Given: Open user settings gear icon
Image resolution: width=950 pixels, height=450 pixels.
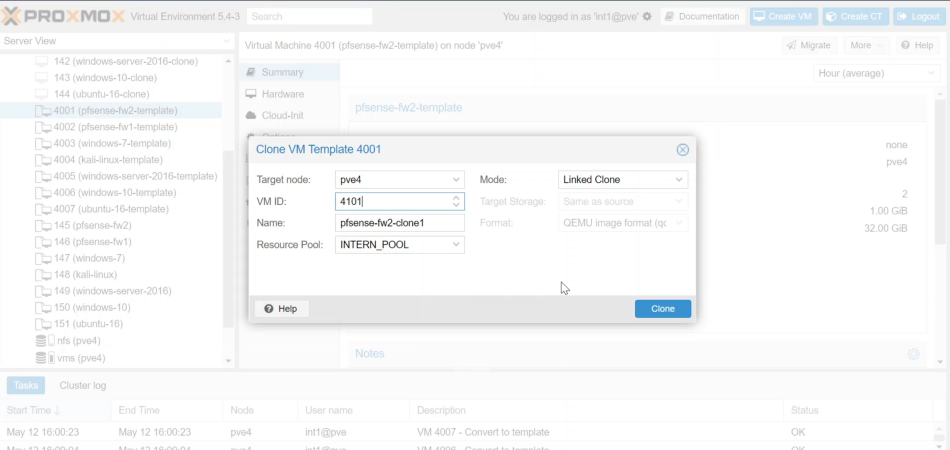Looking at the screenshot, I should tap(647, 16).
